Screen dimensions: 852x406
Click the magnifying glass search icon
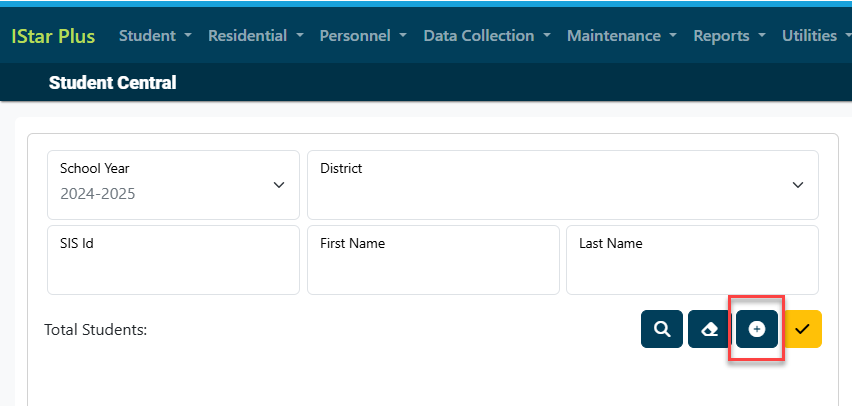(x=661, y=329)
